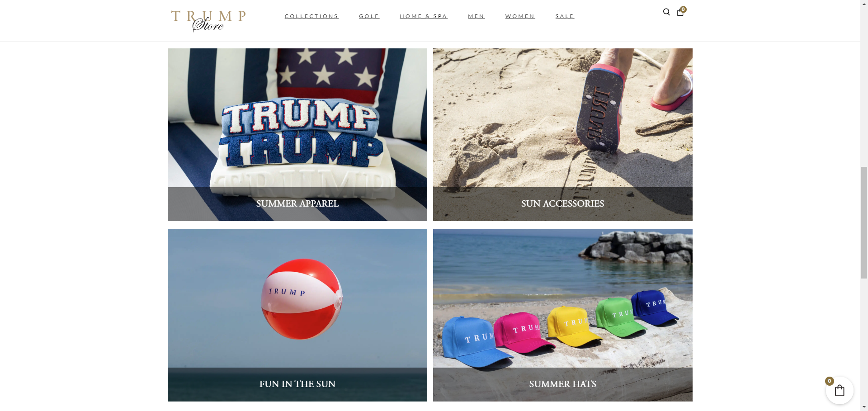Open the Fun in the Sun link
Screen dimensions: 868x411
(297, 384)
